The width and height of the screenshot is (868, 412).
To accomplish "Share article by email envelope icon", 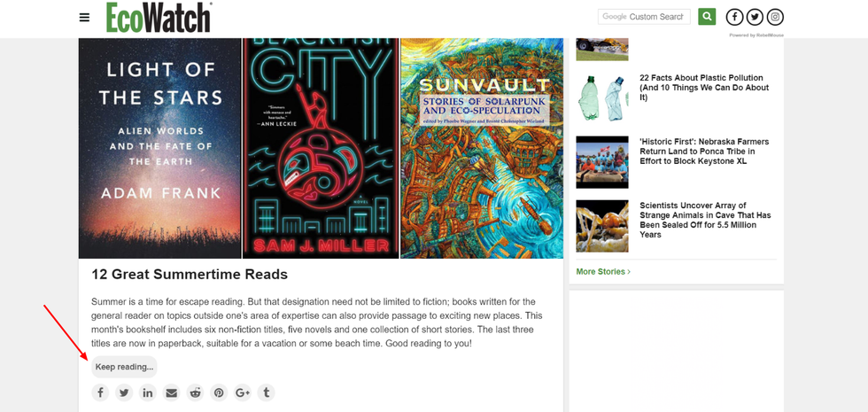I will (172, 393).
